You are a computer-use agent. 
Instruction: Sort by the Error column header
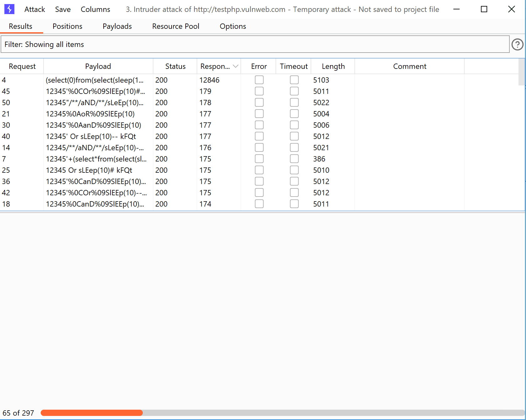coord(259,66)
